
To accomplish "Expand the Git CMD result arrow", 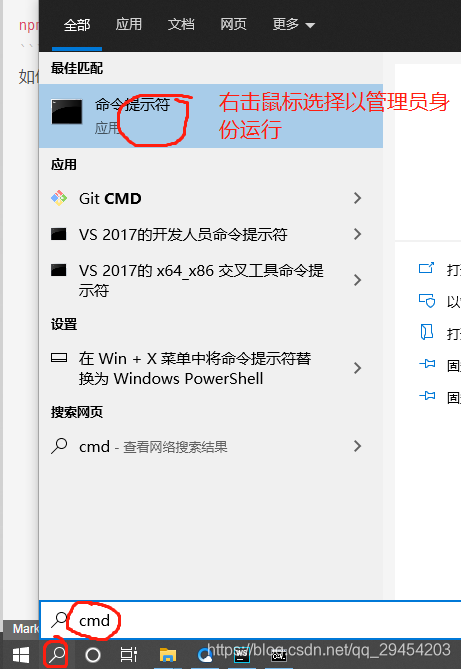I will pos(357,198).
